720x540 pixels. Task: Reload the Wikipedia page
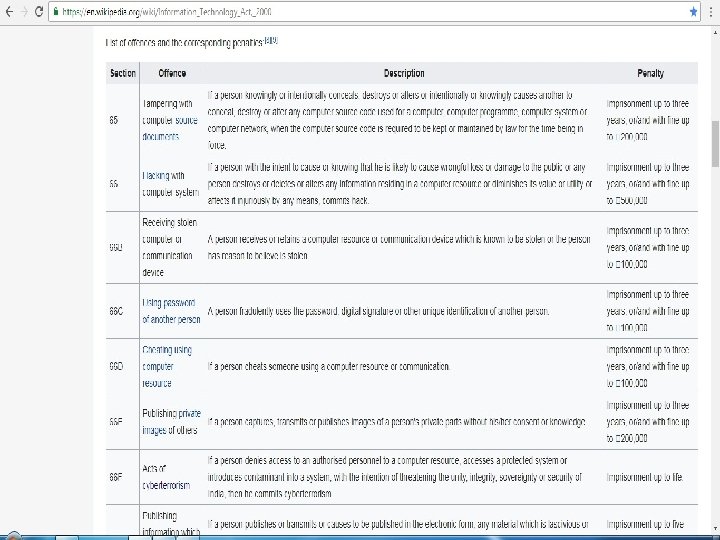click(39, 11)
